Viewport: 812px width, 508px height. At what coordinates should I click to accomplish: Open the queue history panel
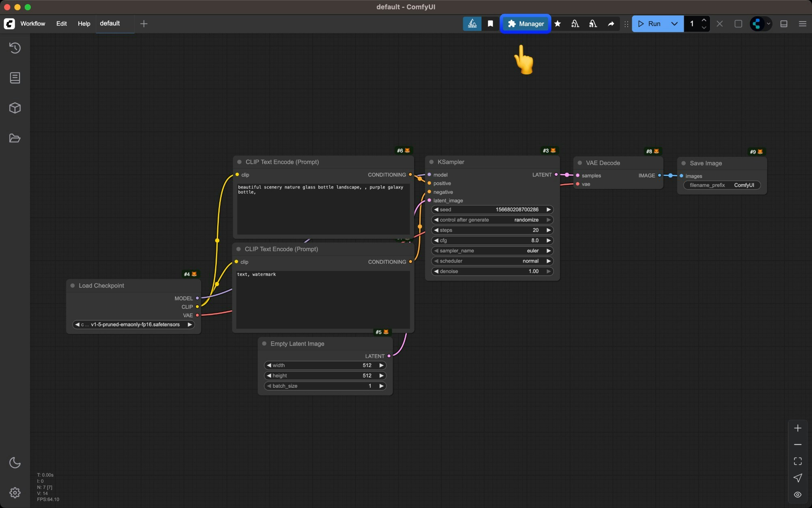[x=15, y=48]
